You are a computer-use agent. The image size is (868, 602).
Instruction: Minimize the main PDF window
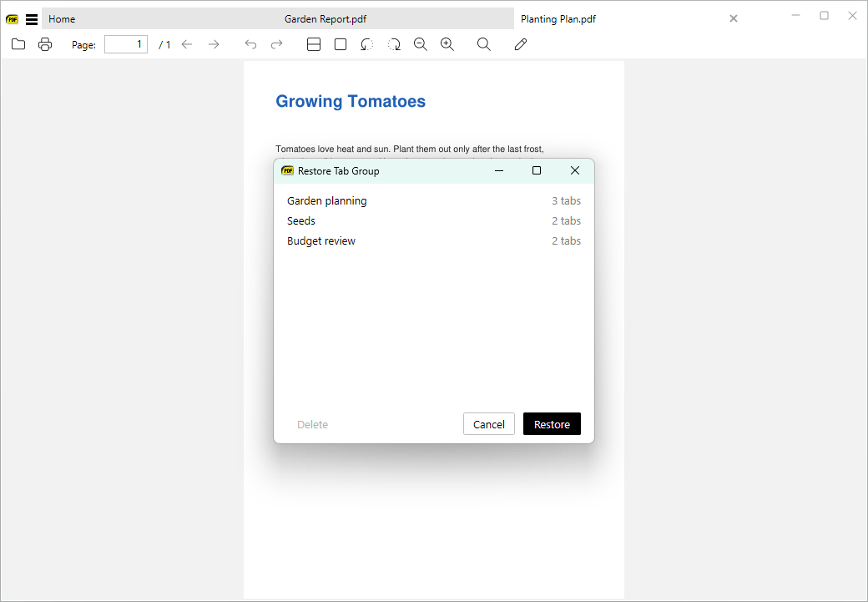[796, 16]
